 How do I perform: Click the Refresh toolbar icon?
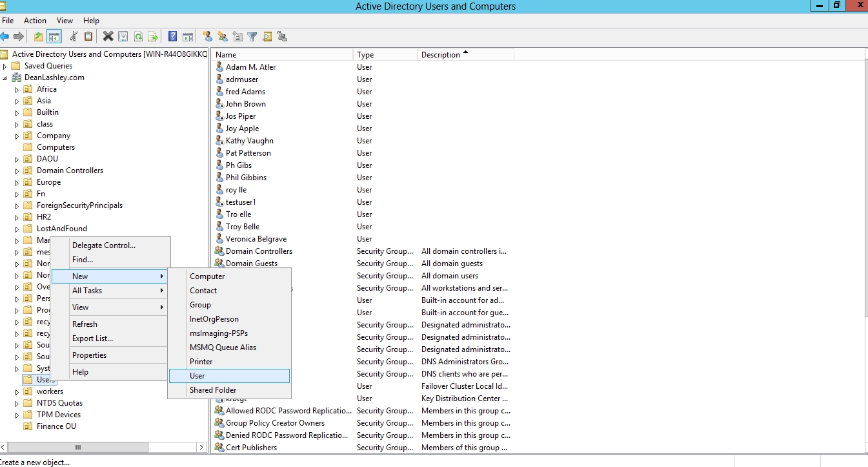[138, 37]
